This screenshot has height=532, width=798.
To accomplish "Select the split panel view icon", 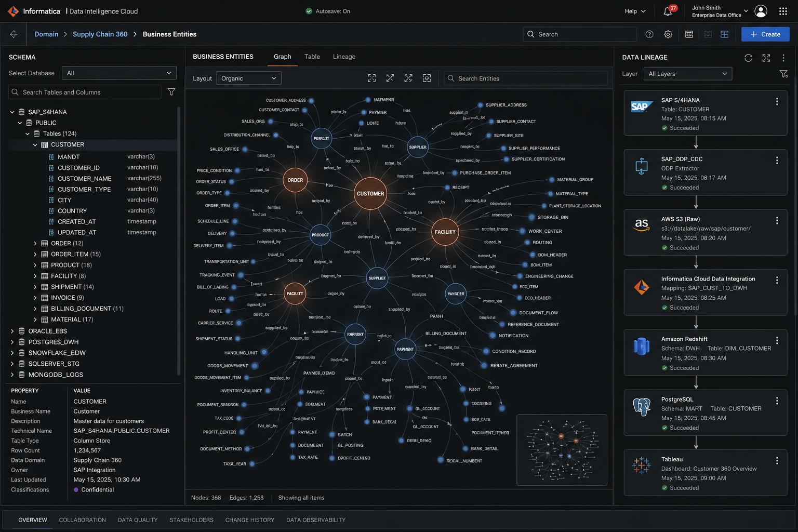I will 708,34.
